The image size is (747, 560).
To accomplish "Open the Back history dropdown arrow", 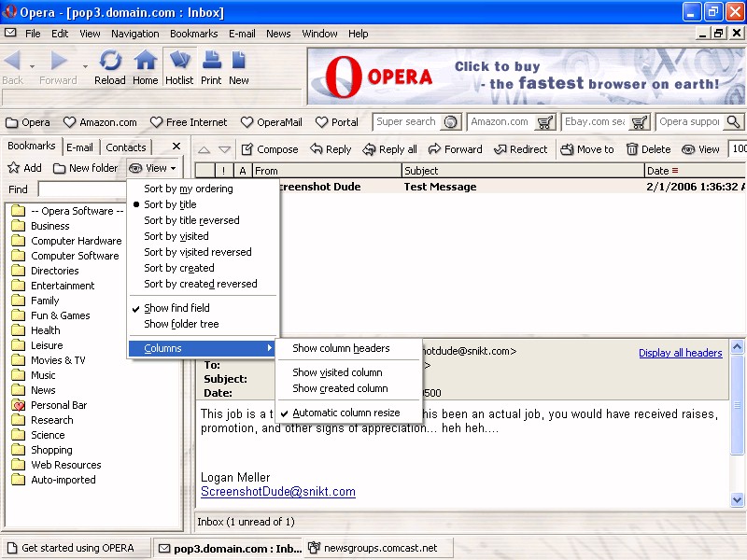I will 32,66.
